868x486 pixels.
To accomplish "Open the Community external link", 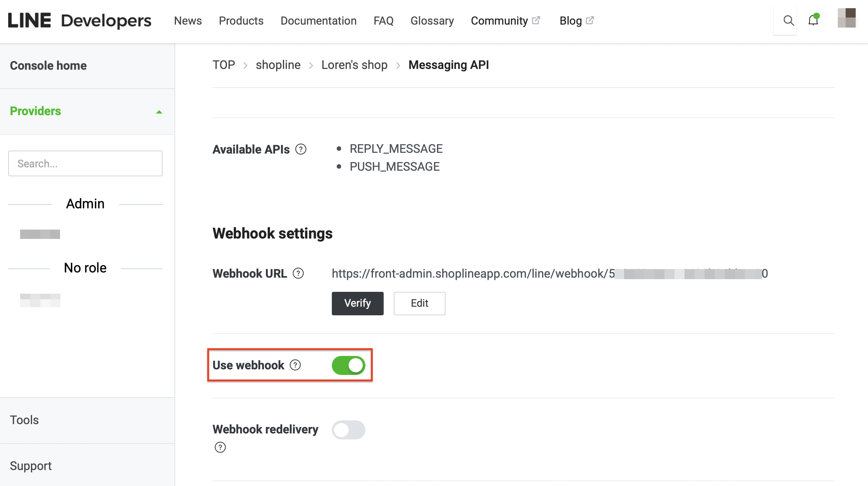I will click(505, 20).
